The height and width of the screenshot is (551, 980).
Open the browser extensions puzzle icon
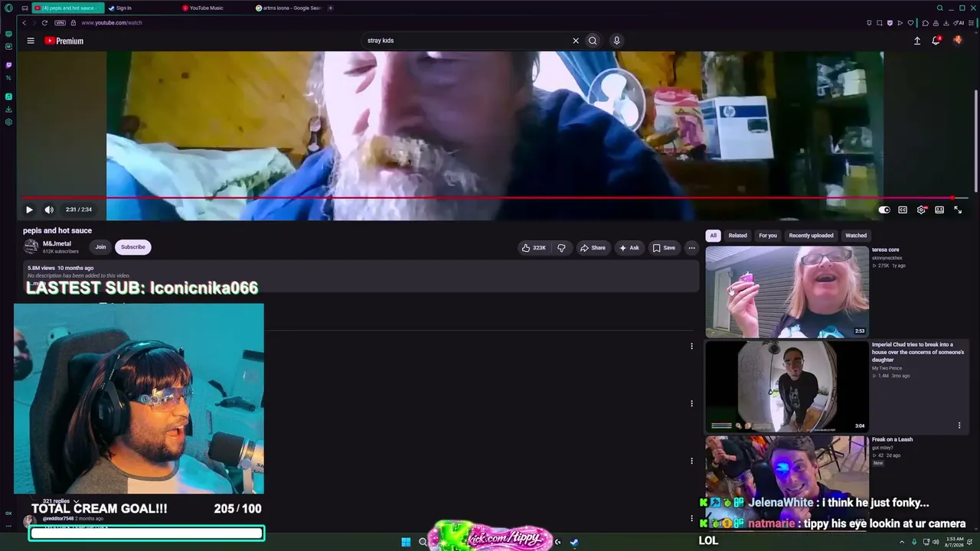coord(926,23)
